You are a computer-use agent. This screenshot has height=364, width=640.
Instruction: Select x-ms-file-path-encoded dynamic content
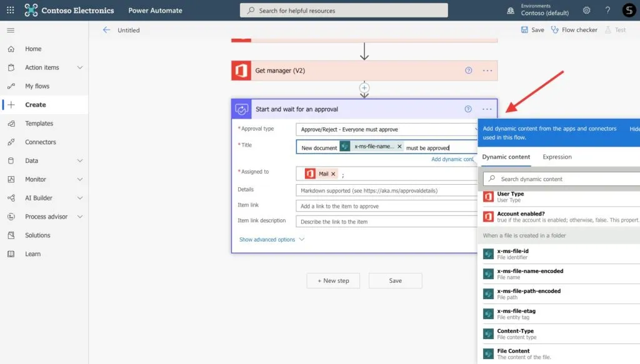tap(561, 294)
